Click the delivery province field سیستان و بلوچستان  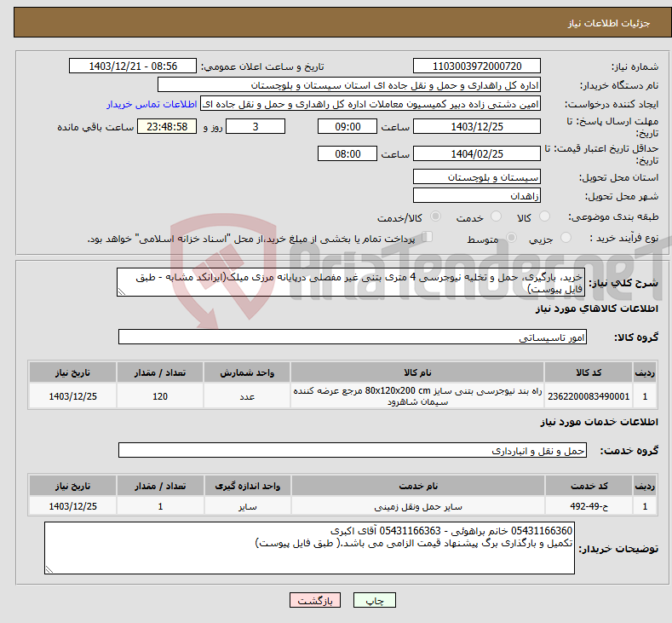click(x=477, y=176)
